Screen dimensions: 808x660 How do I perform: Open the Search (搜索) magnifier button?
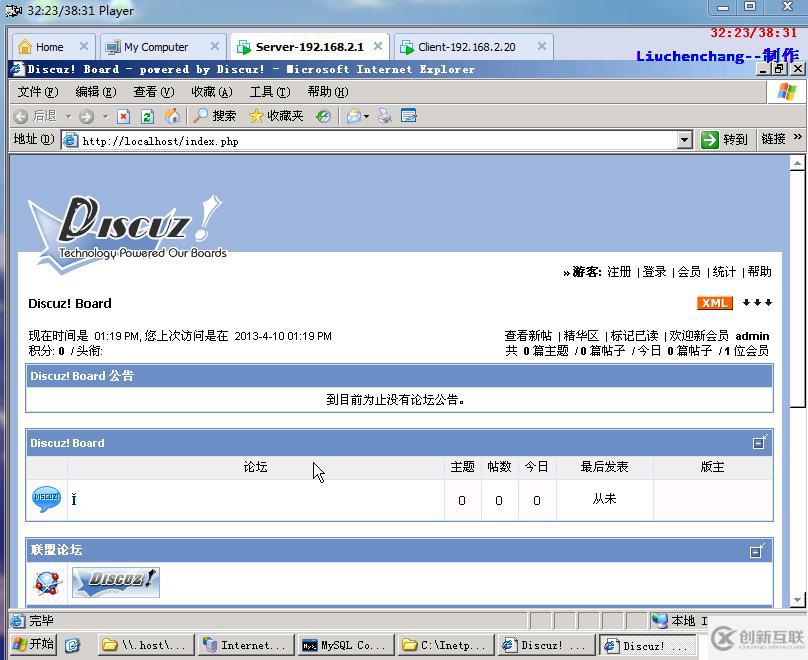coord(214,116)
